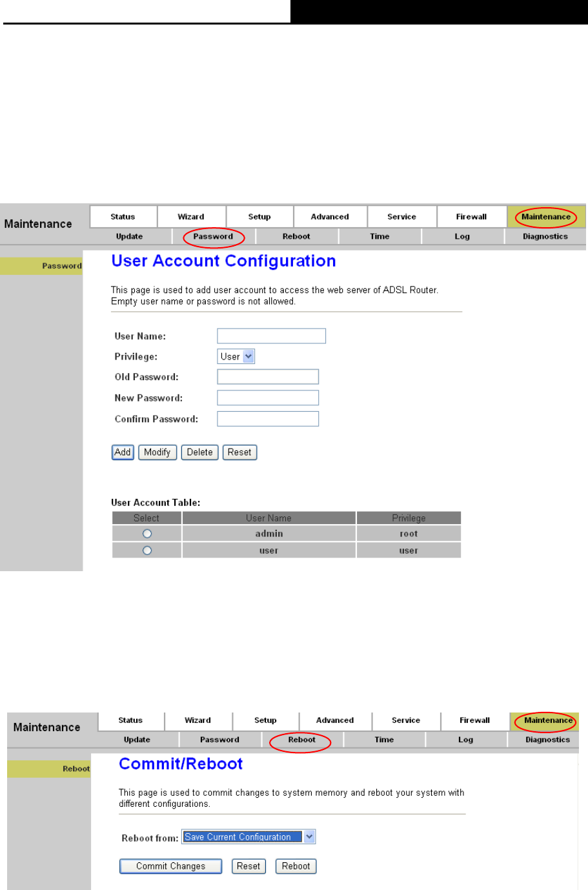The height and width of the screenshot is (890, 588).
Task: Select Reboot submenu above Commit/Reboot
Action: pyautogui.click(x=302, y=740)
